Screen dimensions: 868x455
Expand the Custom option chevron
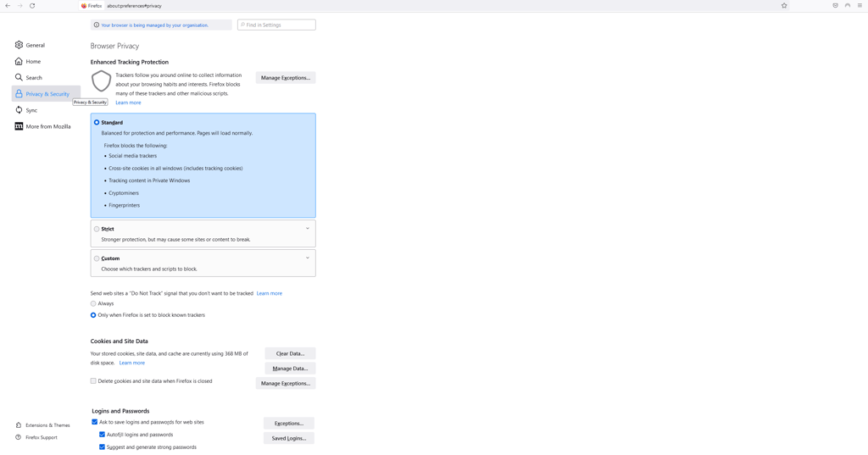tap(308, 258)
